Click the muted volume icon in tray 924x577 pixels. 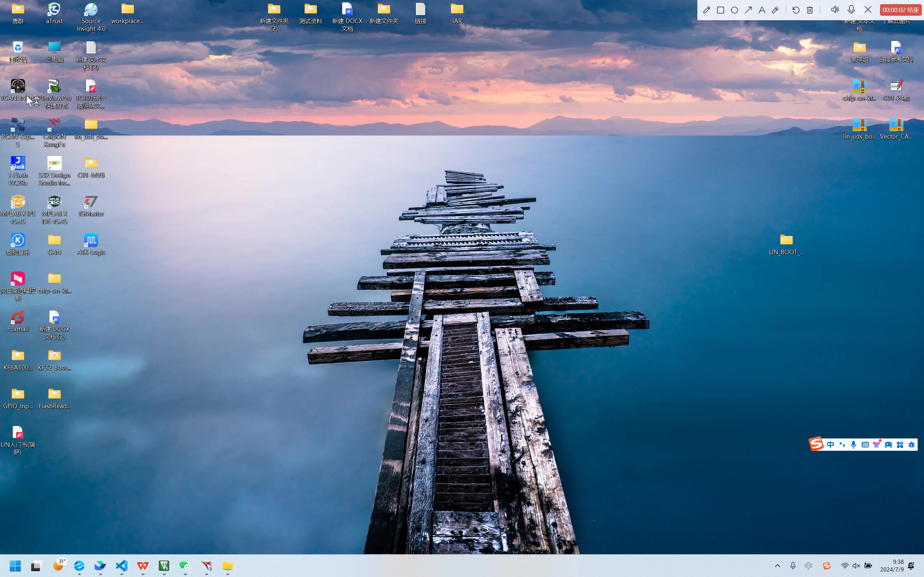[856, 566]
